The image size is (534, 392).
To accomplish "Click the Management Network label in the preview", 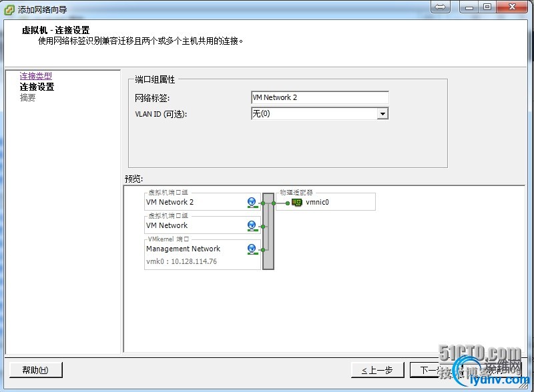I will 183,249.
